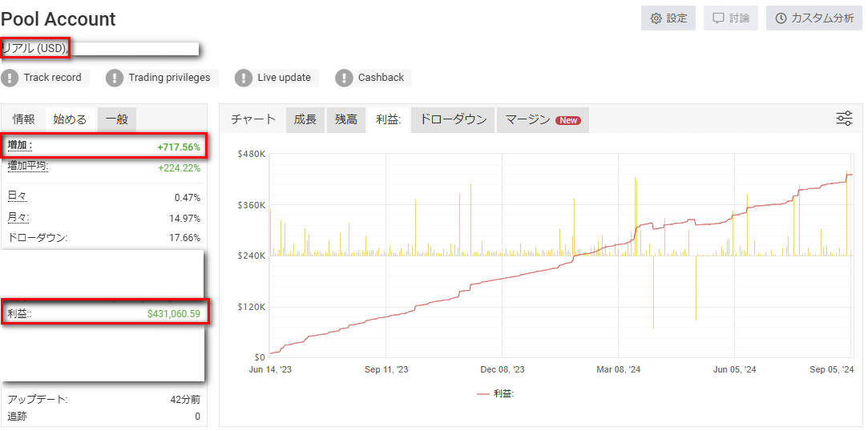Switch to the 情報 tab
The height and width of the screenshot is (431, 868).
pos(24,119)
